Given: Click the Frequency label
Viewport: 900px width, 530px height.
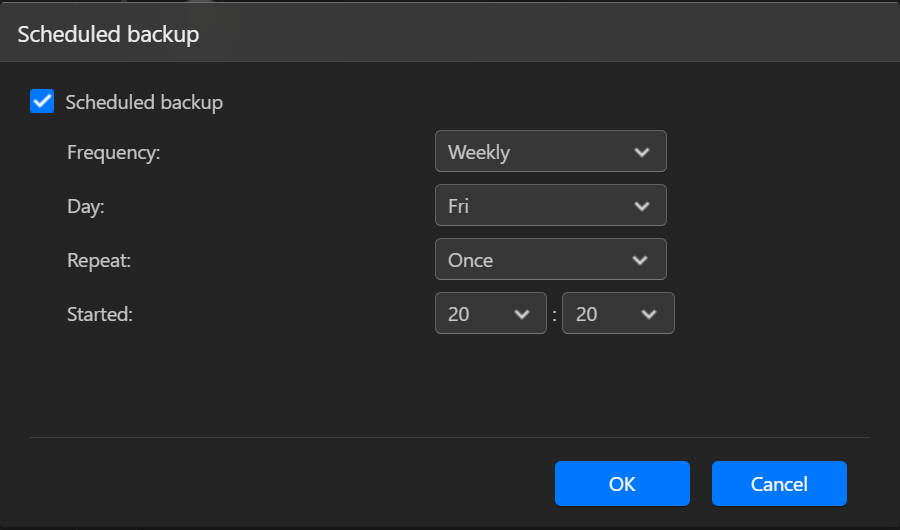Looking at the screenshot, I should point(113,153).
